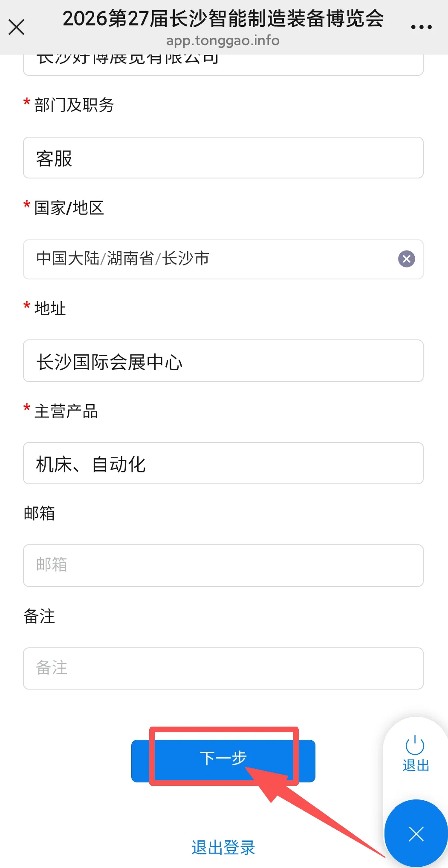This screenshot has height=868, width=448.
Task: Click the 退出登录 link
Action: click(x=223, y=847)
